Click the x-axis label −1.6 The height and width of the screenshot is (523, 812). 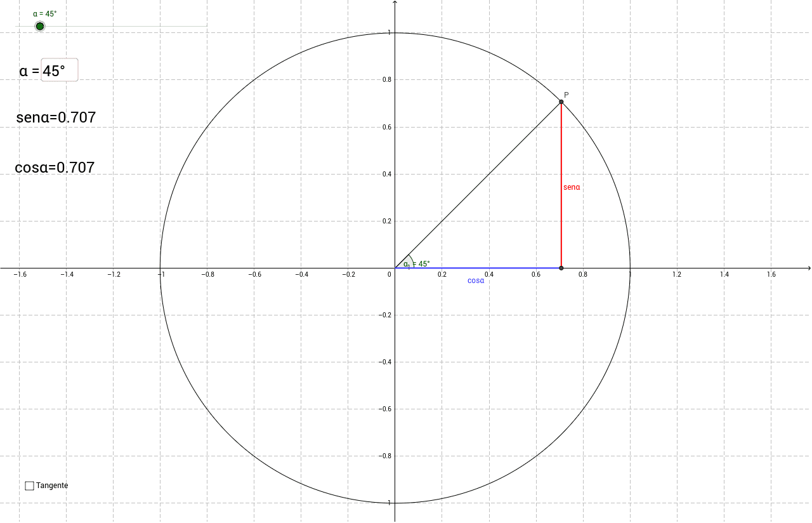tap(20, 274)
